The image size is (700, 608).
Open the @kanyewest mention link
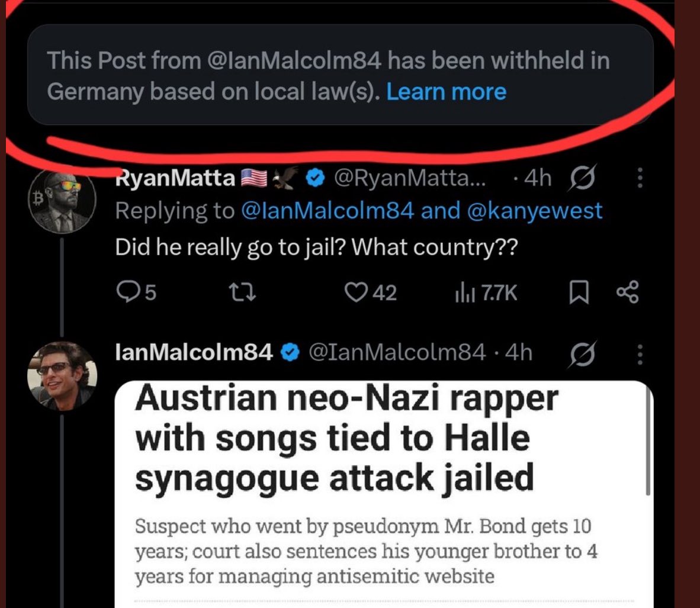535,211
